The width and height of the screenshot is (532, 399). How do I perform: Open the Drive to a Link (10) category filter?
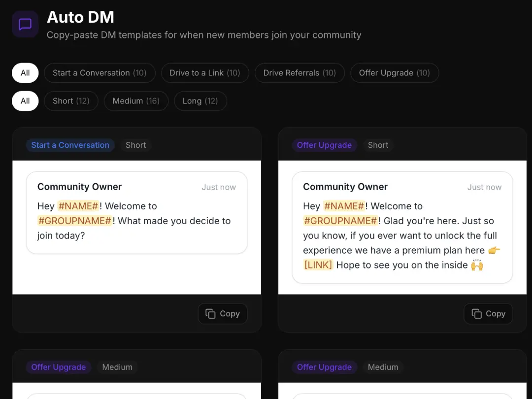point(204,73)
